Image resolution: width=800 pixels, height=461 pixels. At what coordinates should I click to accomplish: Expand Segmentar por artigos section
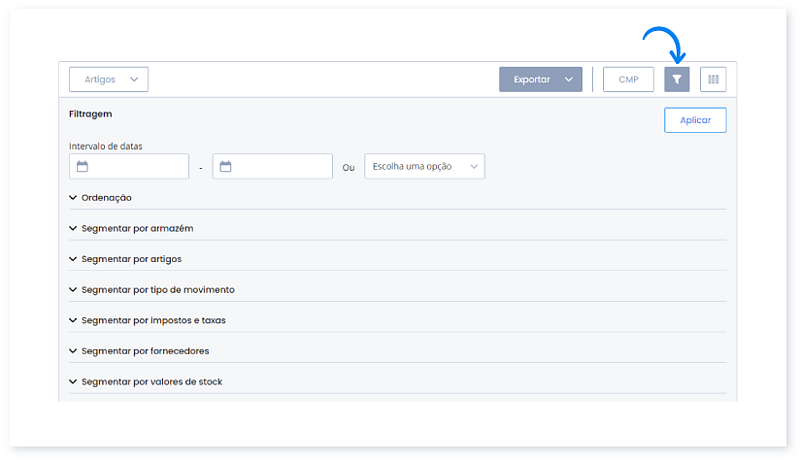tap(131, 259)
